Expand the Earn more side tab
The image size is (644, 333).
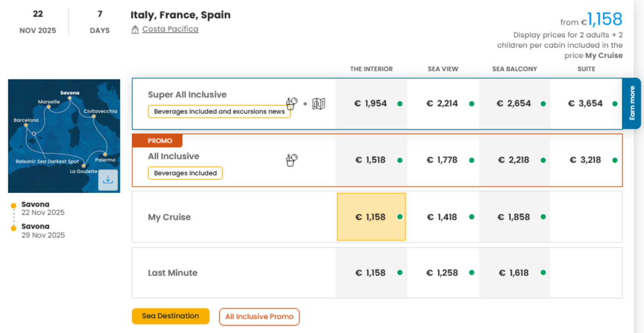632,103
